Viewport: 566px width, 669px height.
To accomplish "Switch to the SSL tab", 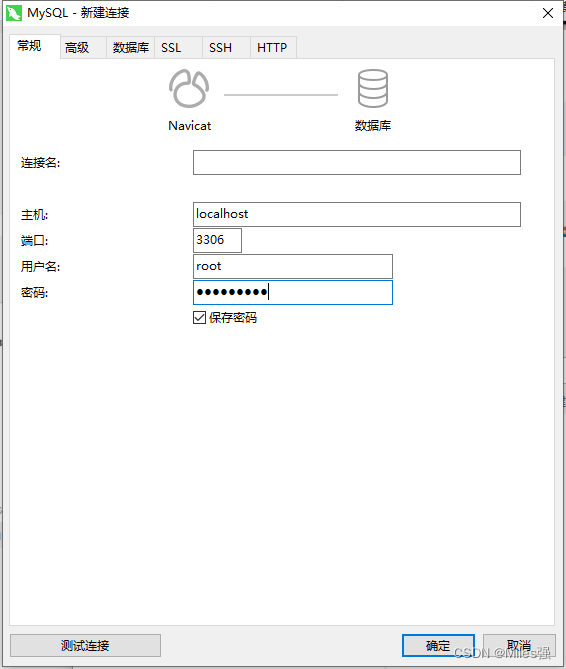I will click(x=178, y=47).
